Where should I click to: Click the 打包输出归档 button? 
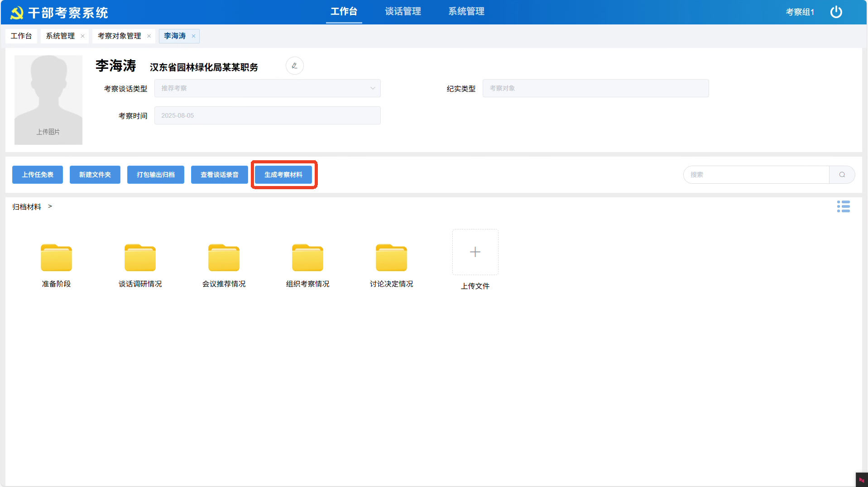pyautogui.click(x=156, y=175)
